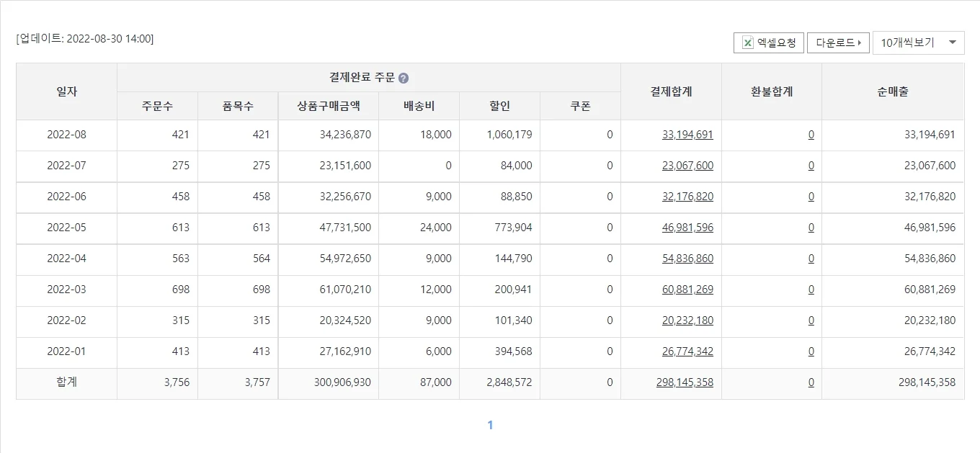Open payment total 33,194,691 for 2022-08
This screenshot has width=980, height=453.
(x=687, y=135)
